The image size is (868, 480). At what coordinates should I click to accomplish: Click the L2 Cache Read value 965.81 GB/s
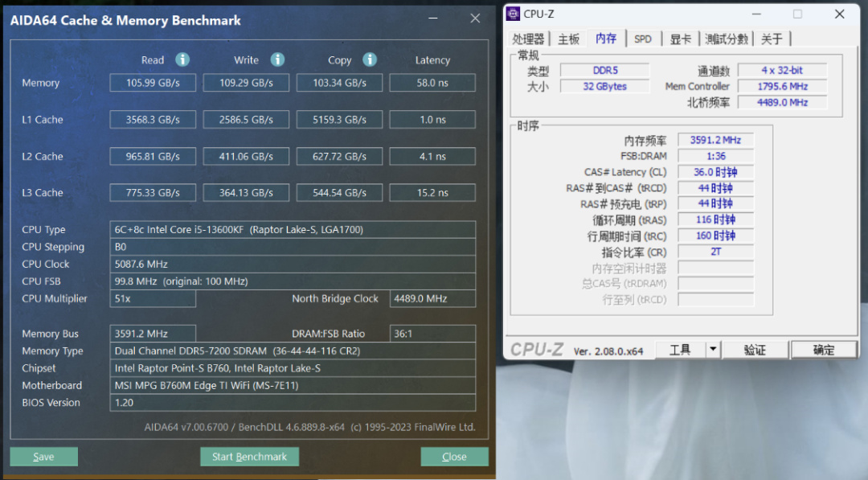tap(153, 156)
